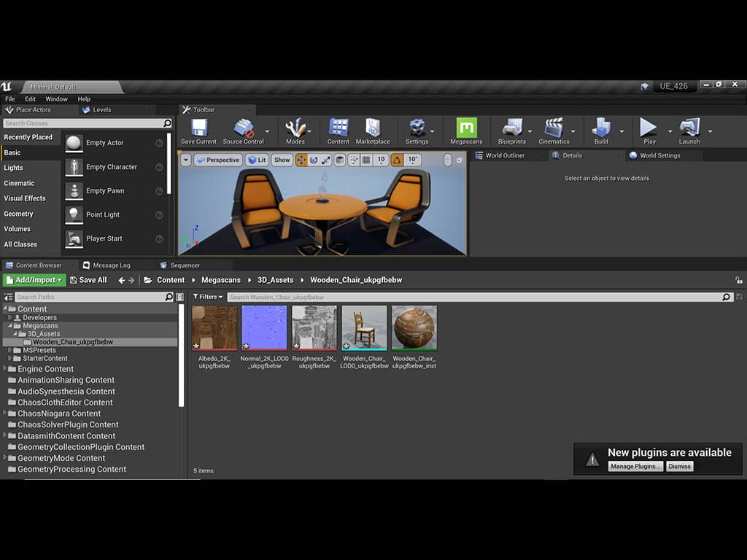Click the Content toolbar icon
Viewport: 747px width, 560px height.
pos(338,131)
